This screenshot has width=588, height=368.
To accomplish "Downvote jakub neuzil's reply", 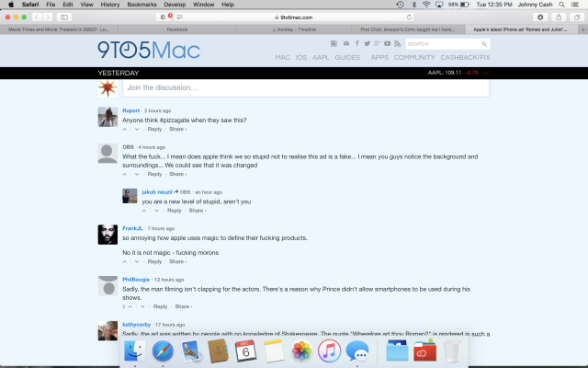I will coord(156,211).
